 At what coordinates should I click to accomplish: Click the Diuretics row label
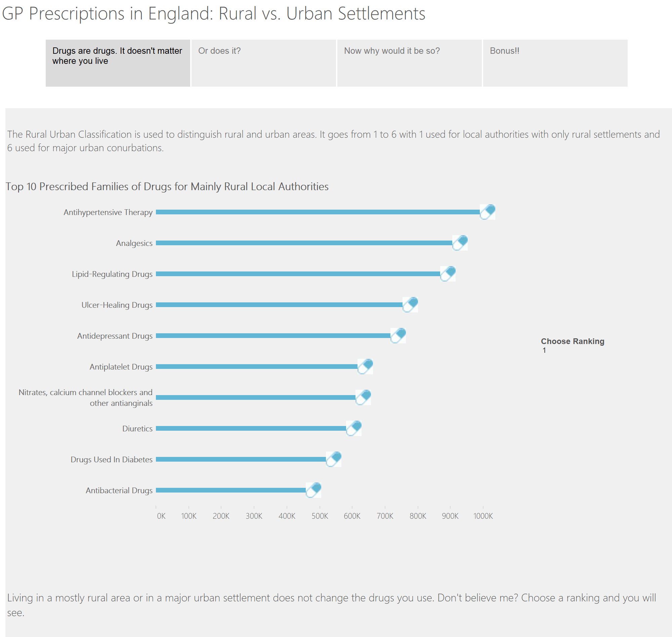(137, 428)
